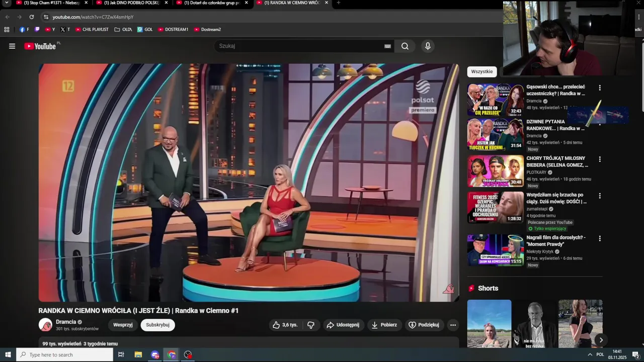Open the tab search dropdown arrow

click(x=7, y=3)
